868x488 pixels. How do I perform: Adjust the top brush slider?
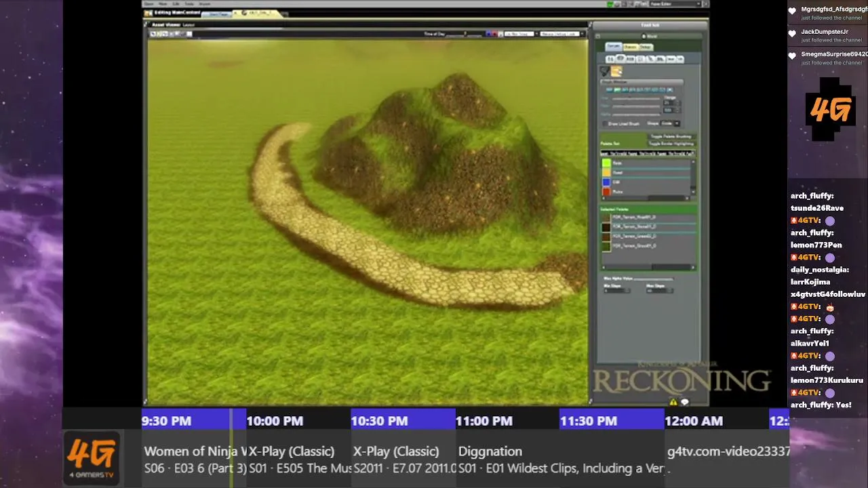coord(636,99)
